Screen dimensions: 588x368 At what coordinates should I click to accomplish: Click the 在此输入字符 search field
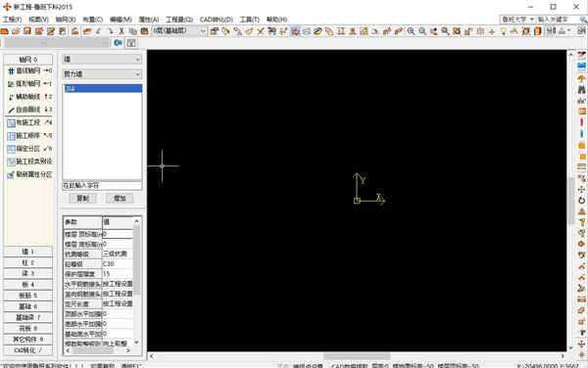pyautogui.click(x=102, y=186)
